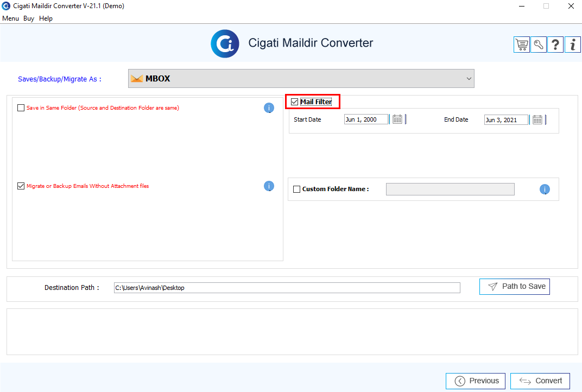Click info icon beside Without Attachment files option
Viewport: 582px width, 392px height.
click(269, 186)
